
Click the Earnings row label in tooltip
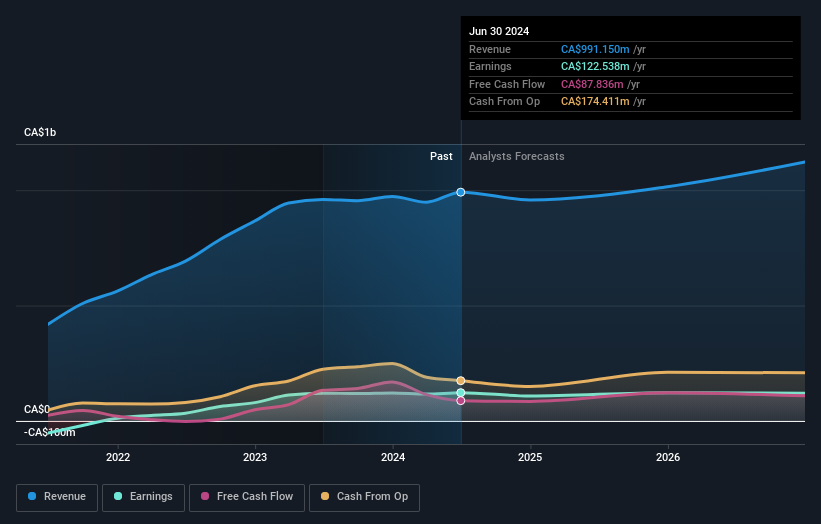point(490,66)
